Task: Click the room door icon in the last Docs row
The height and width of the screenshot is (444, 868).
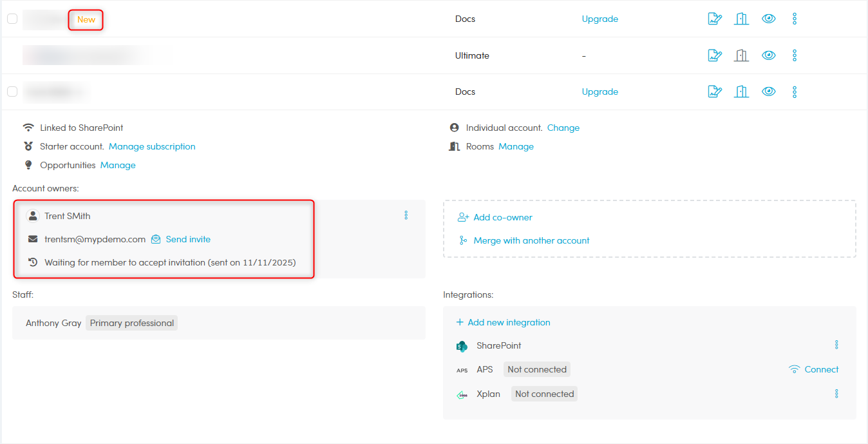Action: click(x=742, y=92)
